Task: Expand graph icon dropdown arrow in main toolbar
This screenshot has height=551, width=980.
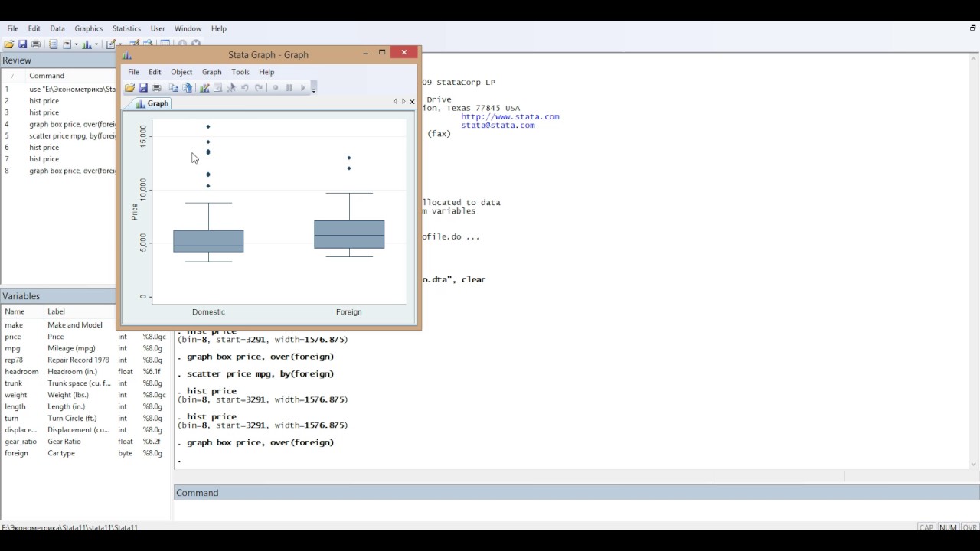Action: 96,44
